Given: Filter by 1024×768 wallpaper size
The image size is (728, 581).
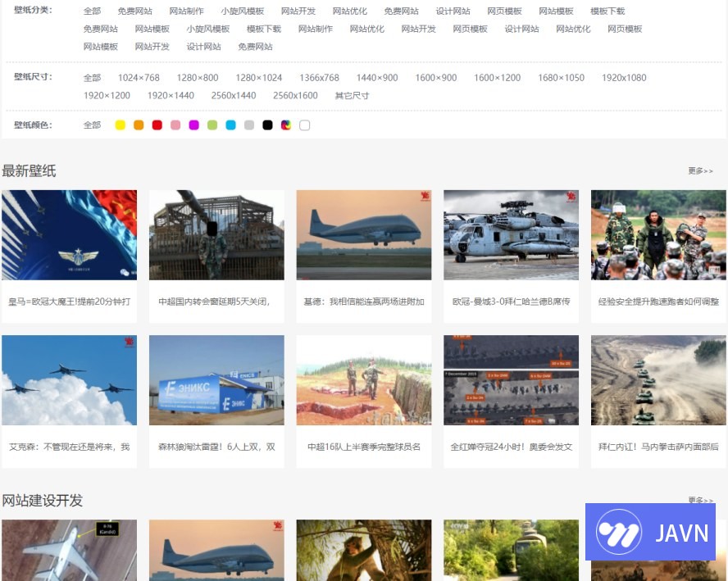Looking at the screenshot, I should (x=139, y=78).
